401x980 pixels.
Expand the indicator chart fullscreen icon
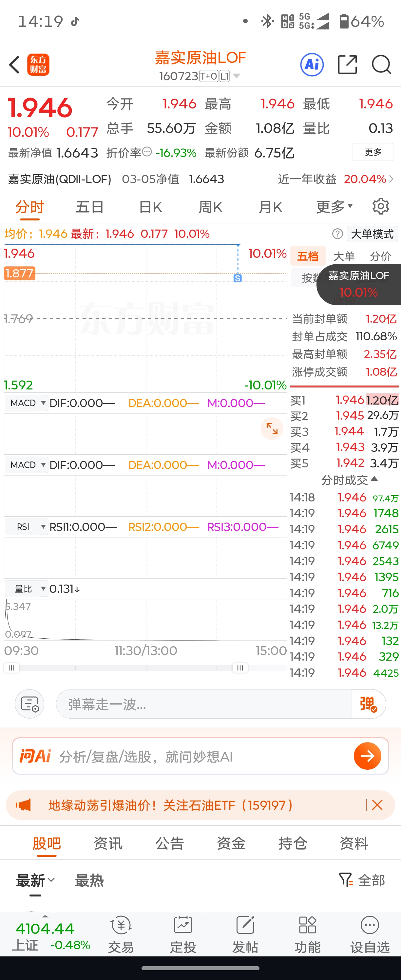[x=272, y=428]
